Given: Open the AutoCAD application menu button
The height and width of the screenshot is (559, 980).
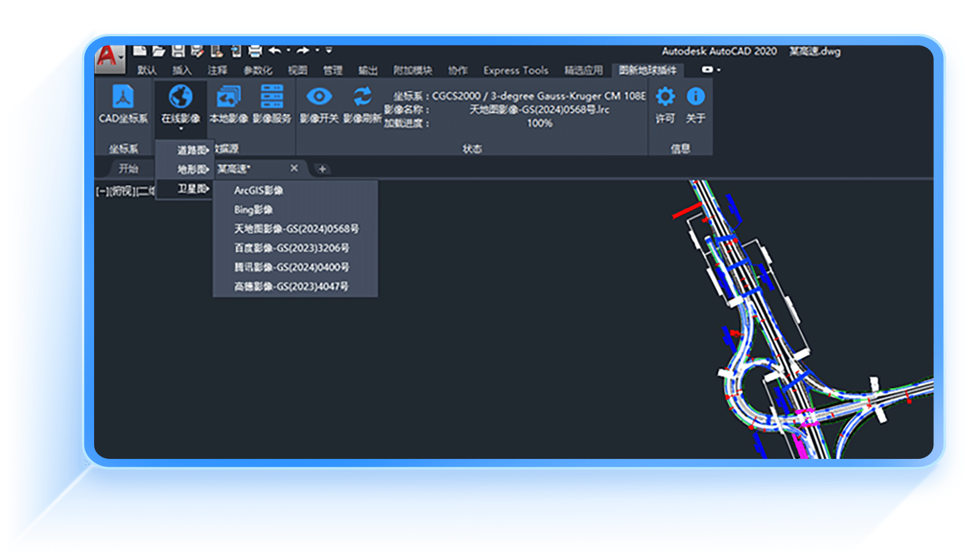Looking at the screenshot, I should (x=108, y=57).
